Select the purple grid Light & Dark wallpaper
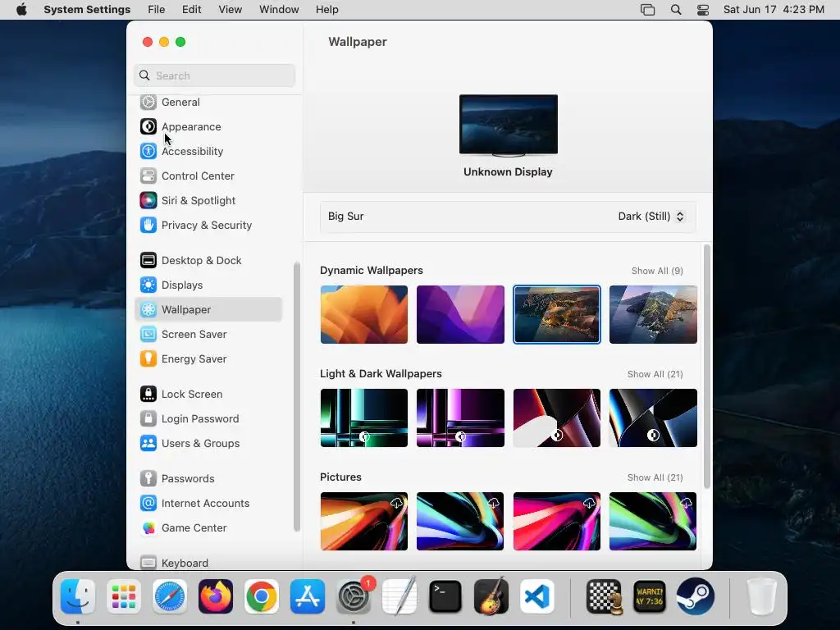This screenshot has width=840, height=630. (x=461, y=418)
